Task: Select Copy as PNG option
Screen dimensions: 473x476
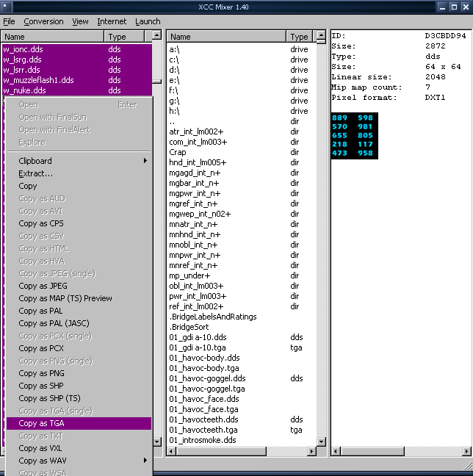Action: [41, 373]
